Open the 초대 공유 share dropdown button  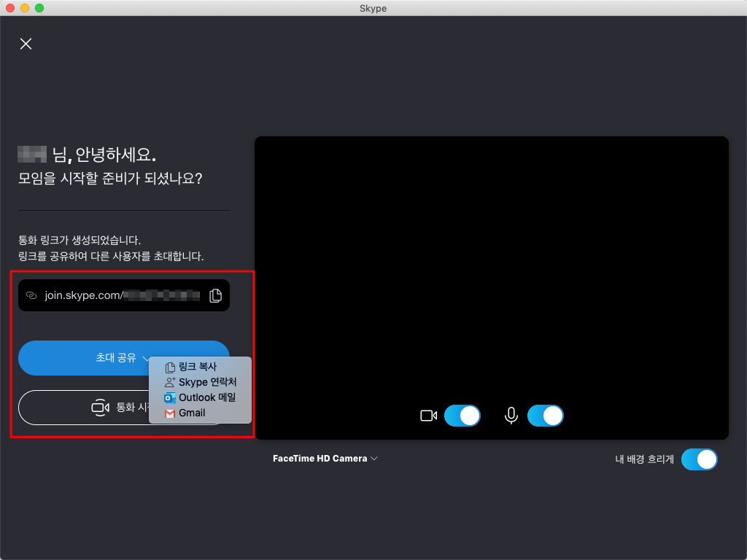pyautogui.click(x=124, y=357)
